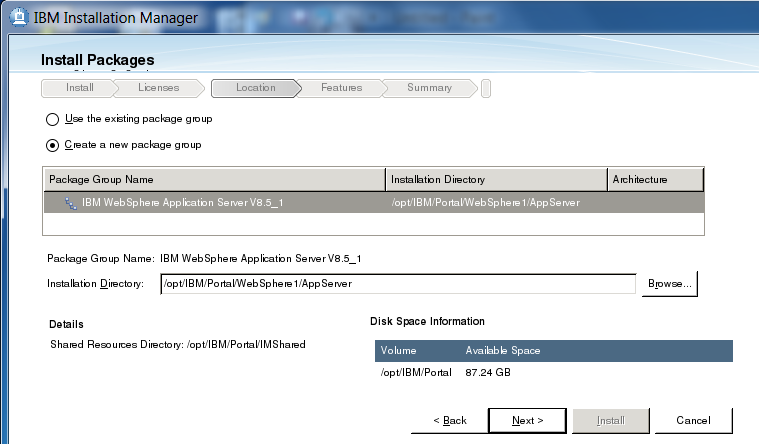Image resolution: width=759 pixels, height=444 pixels.
Task: Sort by Package Group Name column header
Action: tap(214, 180)
